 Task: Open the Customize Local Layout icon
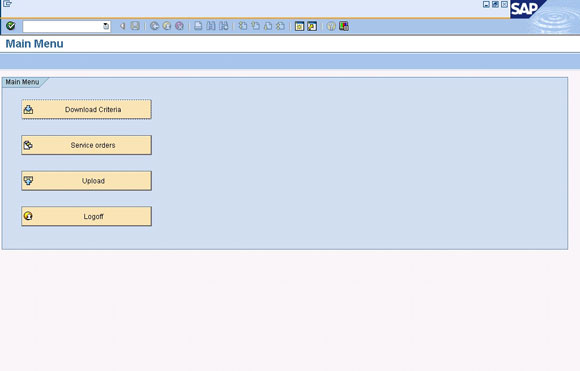coord(344,26)
